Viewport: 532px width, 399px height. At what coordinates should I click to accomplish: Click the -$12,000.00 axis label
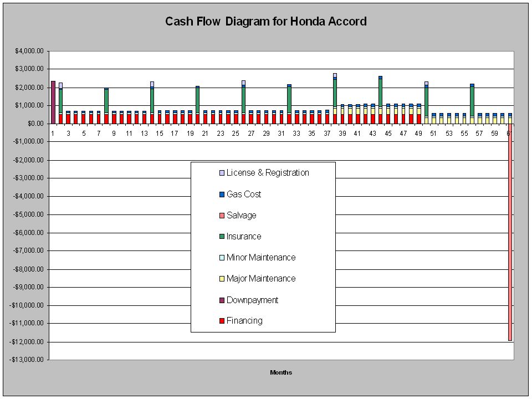pyautogui.click(x=27, y=342)
